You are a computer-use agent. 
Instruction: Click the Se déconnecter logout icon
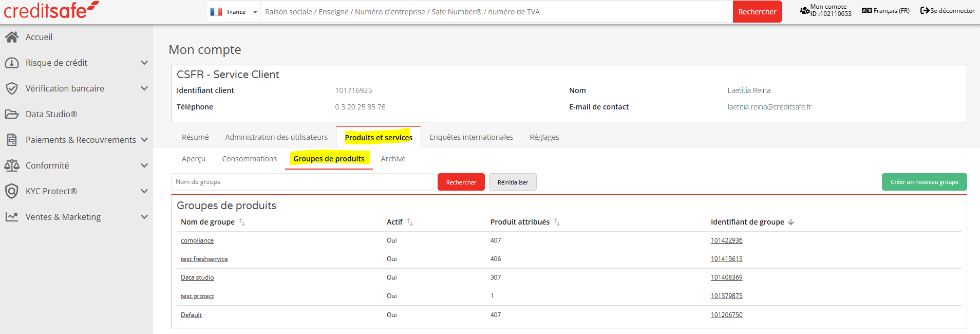click(925, 11)
